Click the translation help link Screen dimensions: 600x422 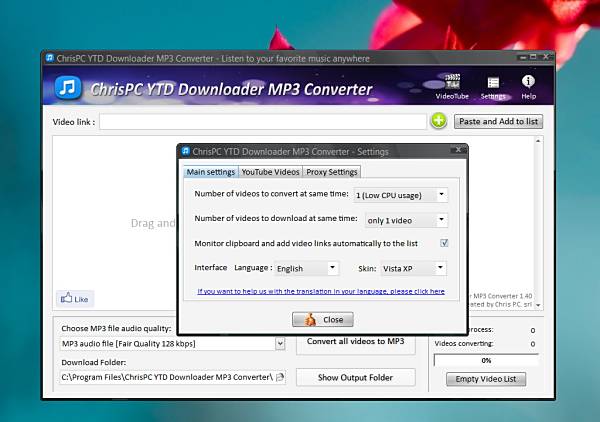point(321,291)
